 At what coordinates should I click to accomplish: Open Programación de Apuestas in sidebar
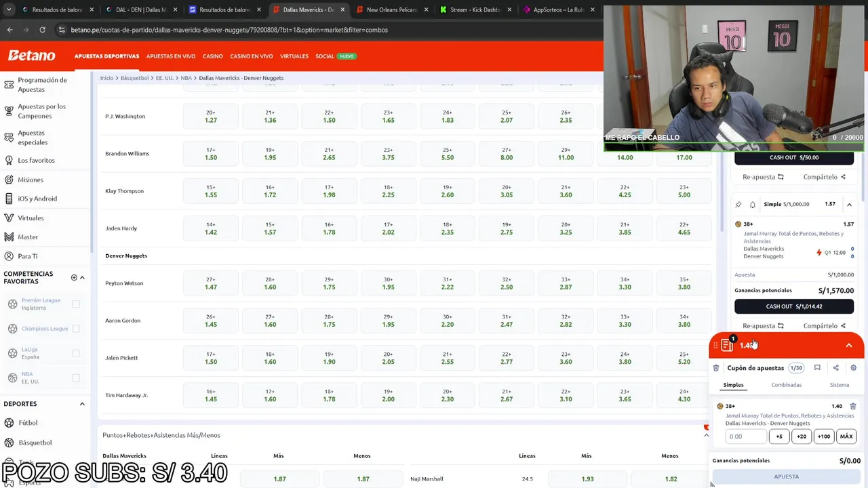[42, 85]
